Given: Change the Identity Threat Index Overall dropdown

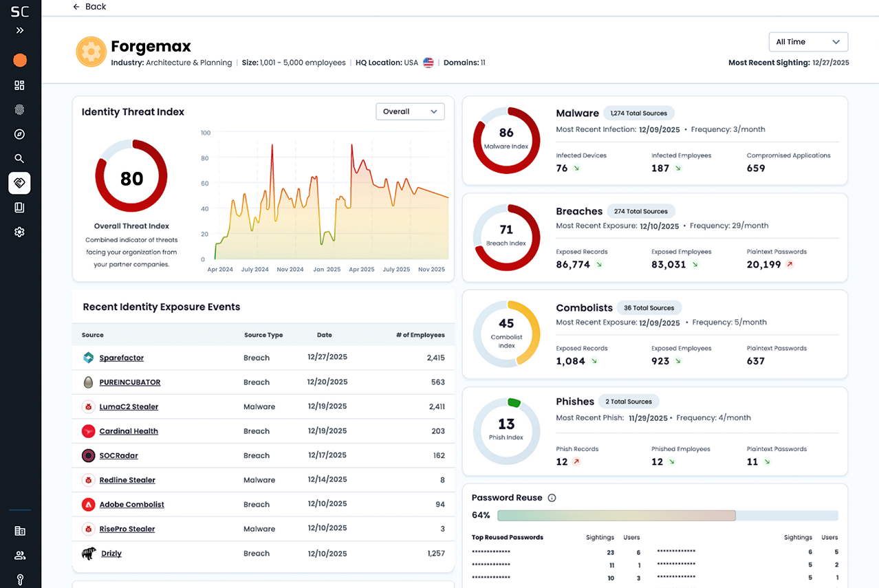Looking at the screenshot, I should click(410, 111).
